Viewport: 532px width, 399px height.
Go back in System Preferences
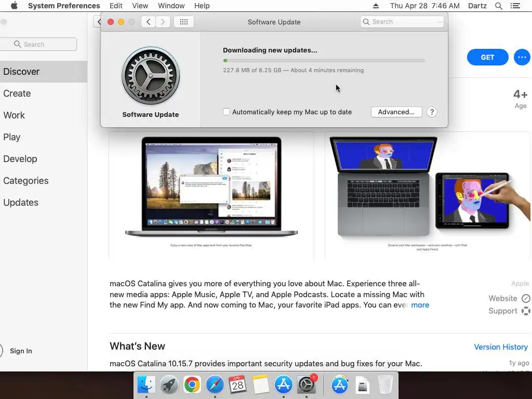coord(148,22)
